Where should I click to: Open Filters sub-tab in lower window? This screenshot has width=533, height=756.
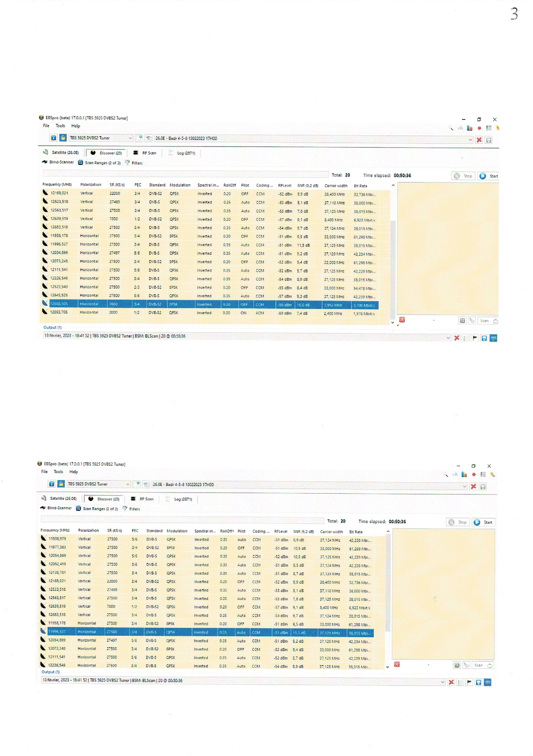131,509
